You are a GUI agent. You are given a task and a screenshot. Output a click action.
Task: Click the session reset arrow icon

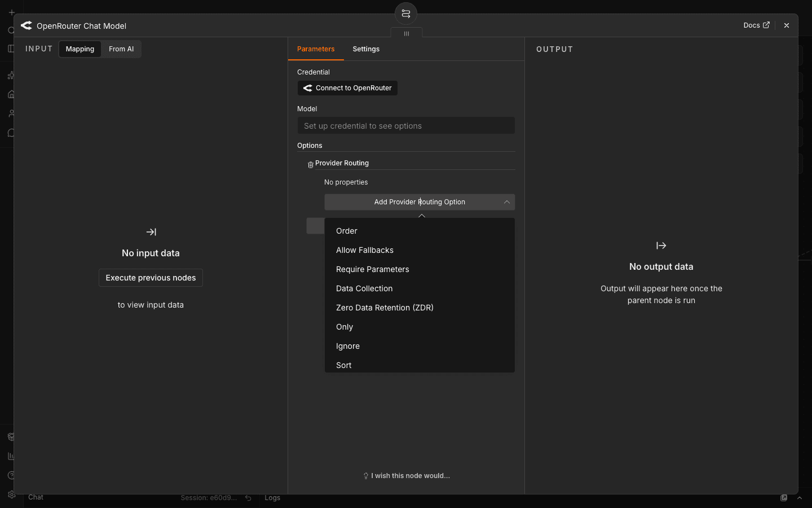[x=248, y=498]
